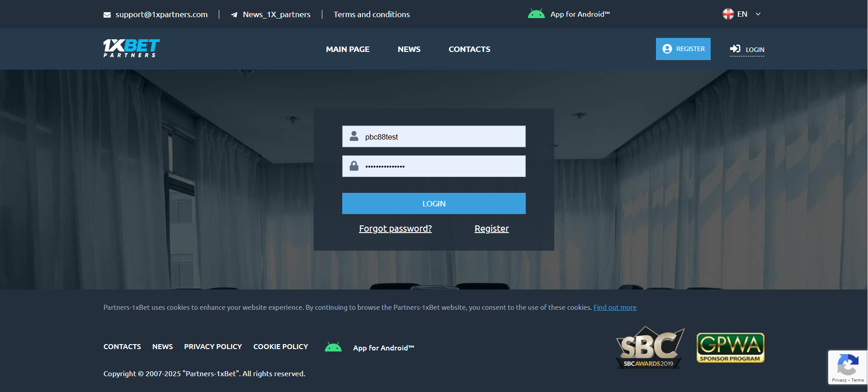Click the padlock icon in password field
This screenshot has height=392, width=868.
tap(354, 166)
